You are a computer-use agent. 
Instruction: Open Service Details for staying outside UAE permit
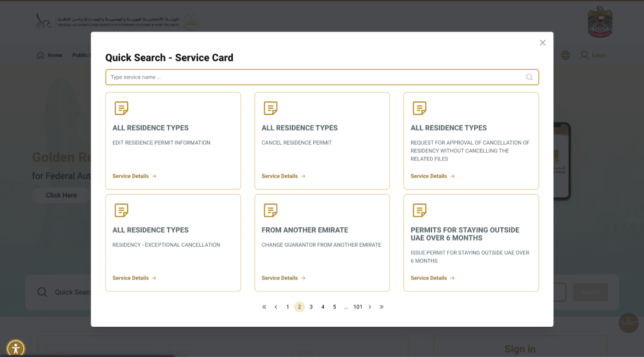433,278
